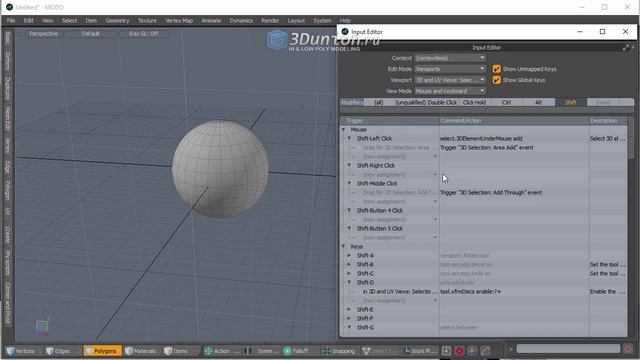Screen dimensions: 640x360
Task: Select the Ctrl modifier filter
Action: tap(507, 102)
